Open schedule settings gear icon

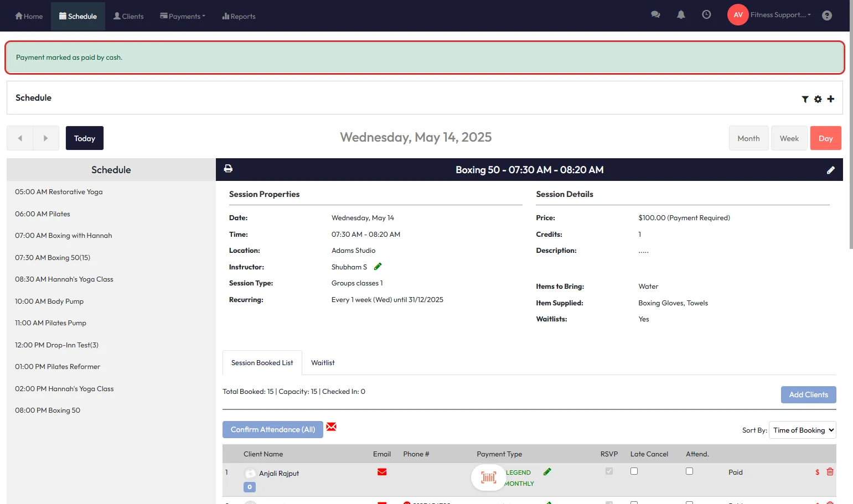pos(818,99)
